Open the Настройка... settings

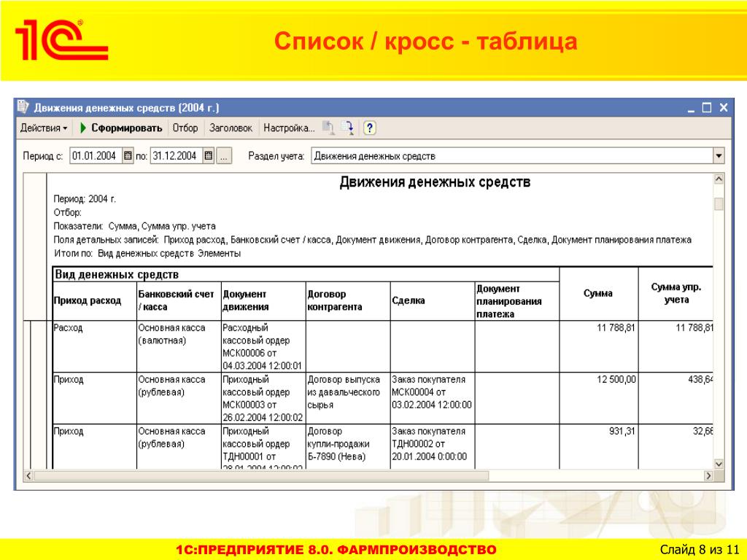pos(289,128)
